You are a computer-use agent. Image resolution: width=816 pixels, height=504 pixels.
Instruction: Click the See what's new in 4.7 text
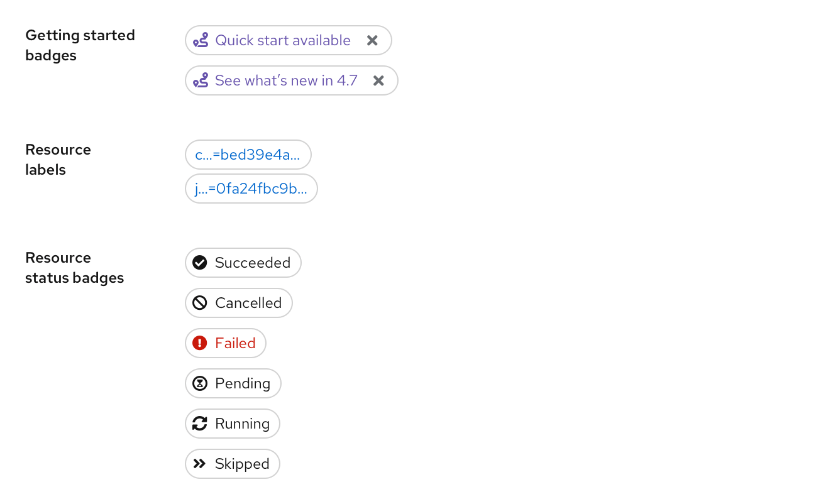pyautogui.click(x=286, y=80)
